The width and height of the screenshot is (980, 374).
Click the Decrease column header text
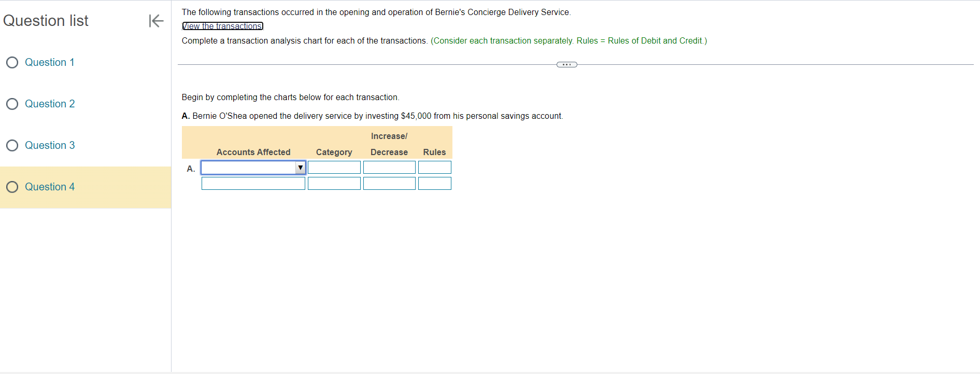coord(389,152)
